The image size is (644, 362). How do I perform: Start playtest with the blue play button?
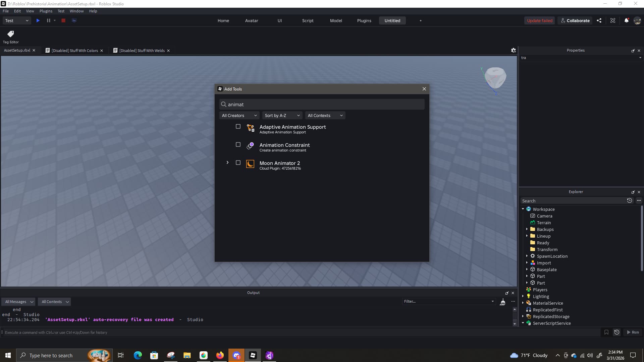tap(38, 20)
